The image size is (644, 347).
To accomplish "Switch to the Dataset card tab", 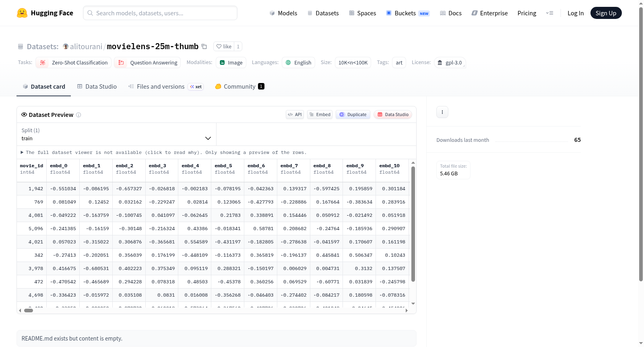I will 44,87.
